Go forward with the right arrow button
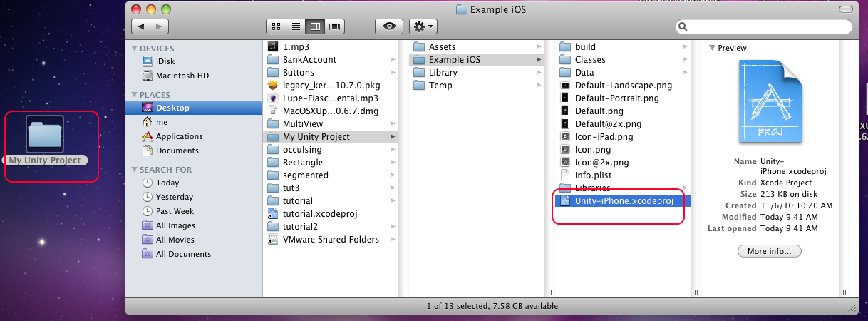The image size is (868, 321). pyautogui.click(x=160, y=26)
